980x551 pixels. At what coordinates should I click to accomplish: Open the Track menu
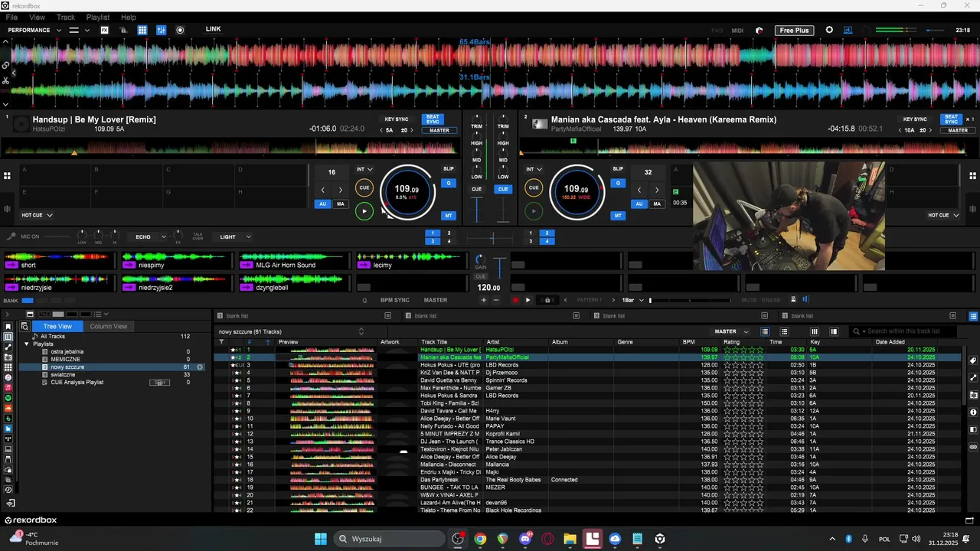[x=66, y=17]
